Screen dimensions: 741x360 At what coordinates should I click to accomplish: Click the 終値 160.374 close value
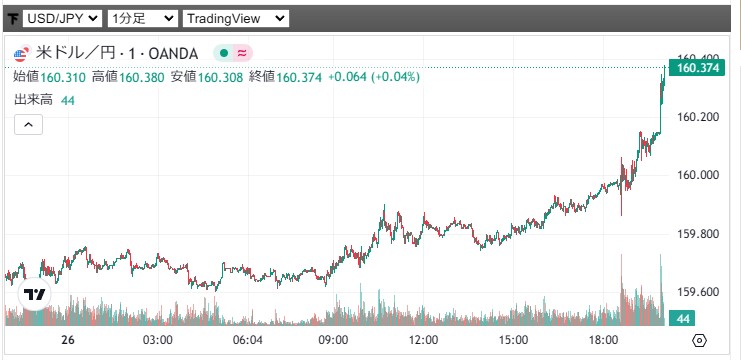285,77
